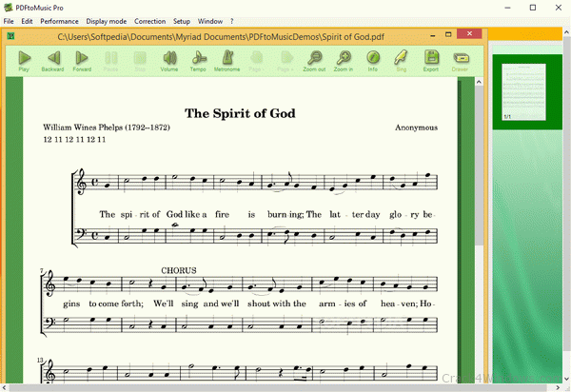This screenshot has width=571, height=392.
Task: Click the title 'The Spirit of God'
Action: point(240,113)
